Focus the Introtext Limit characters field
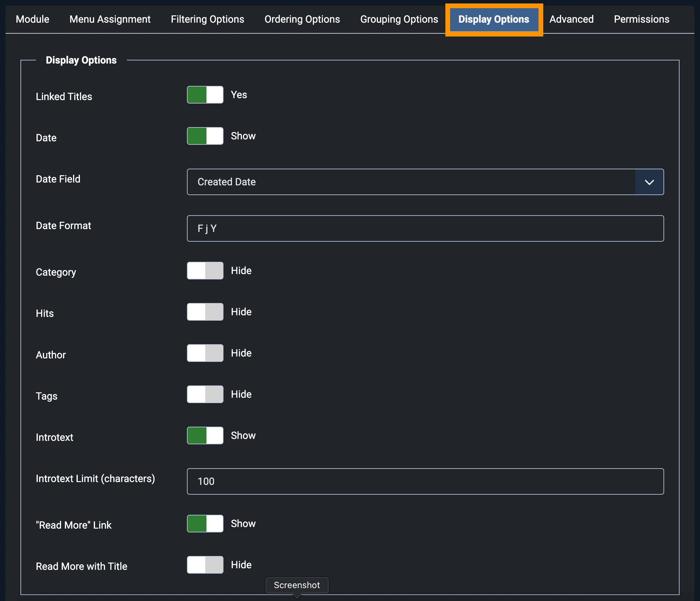 pyautogui.click(x=425, y=481)
